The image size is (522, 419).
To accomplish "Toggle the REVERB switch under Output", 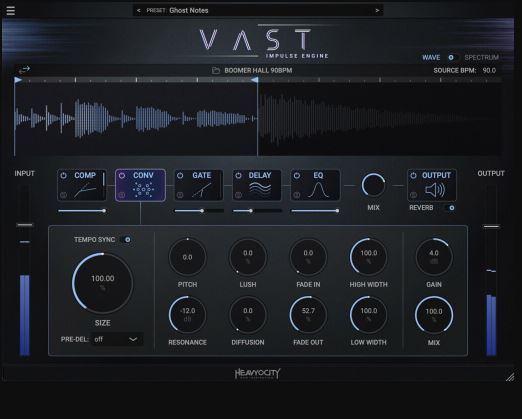I will click(x=450, y=208).
